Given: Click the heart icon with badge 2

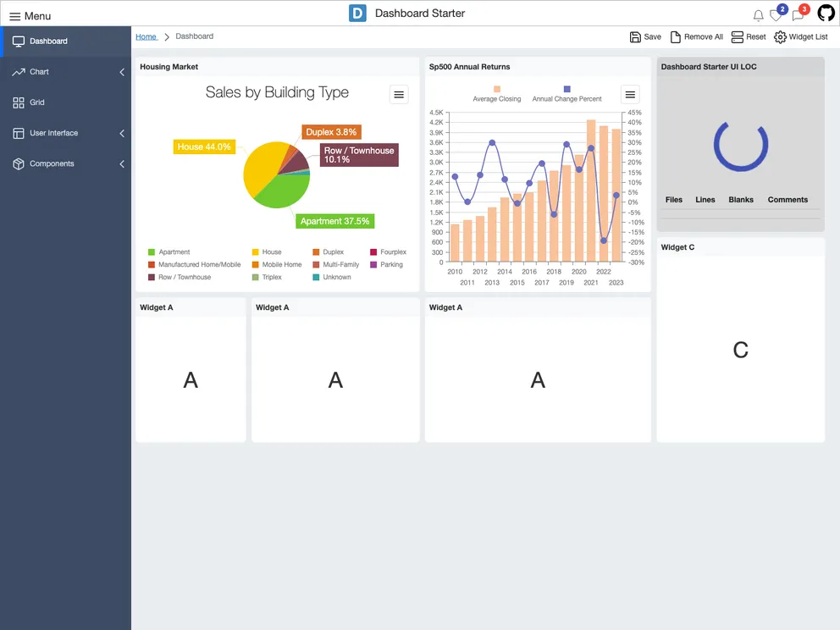Looking at the screenshot, I should point(776,15).
